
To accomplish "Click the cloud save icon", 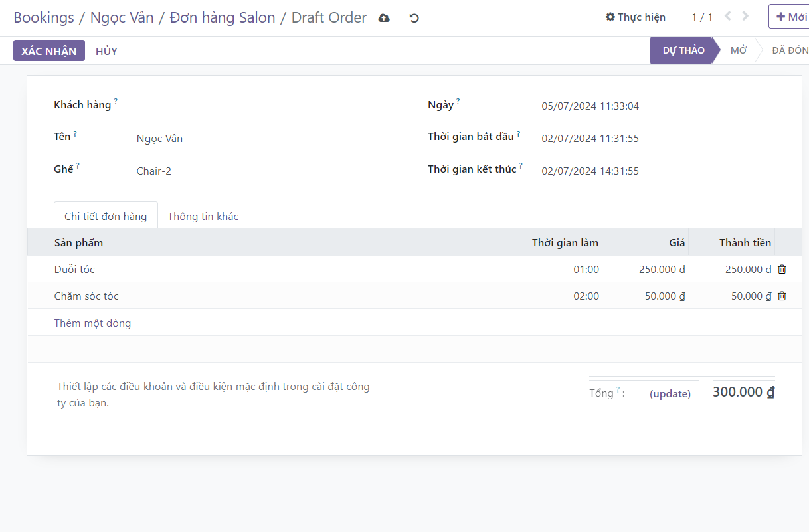I will pyautogui.click(x=384, y=18).
